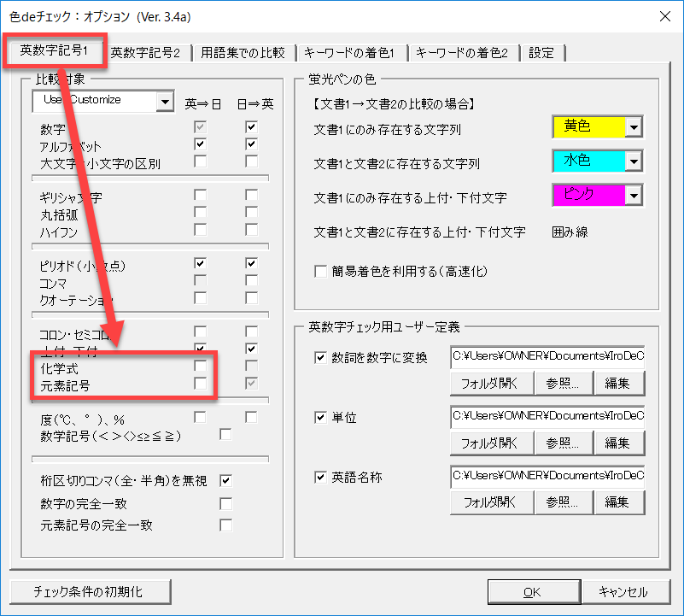Go to the 設定 tab
This screenshot has width=684, height=616.
click(541, 53)
